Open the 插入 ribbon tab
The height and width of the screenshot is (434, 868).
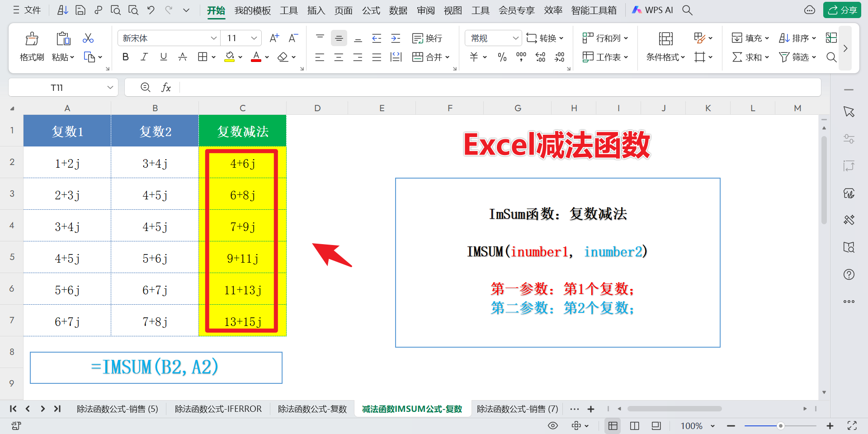(316, 10)
